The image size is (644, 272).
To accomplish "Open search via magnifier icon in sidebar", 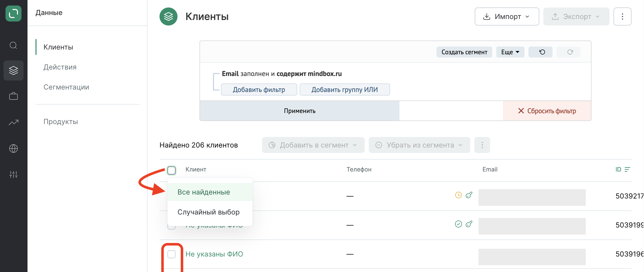I will tap(13, 45).
